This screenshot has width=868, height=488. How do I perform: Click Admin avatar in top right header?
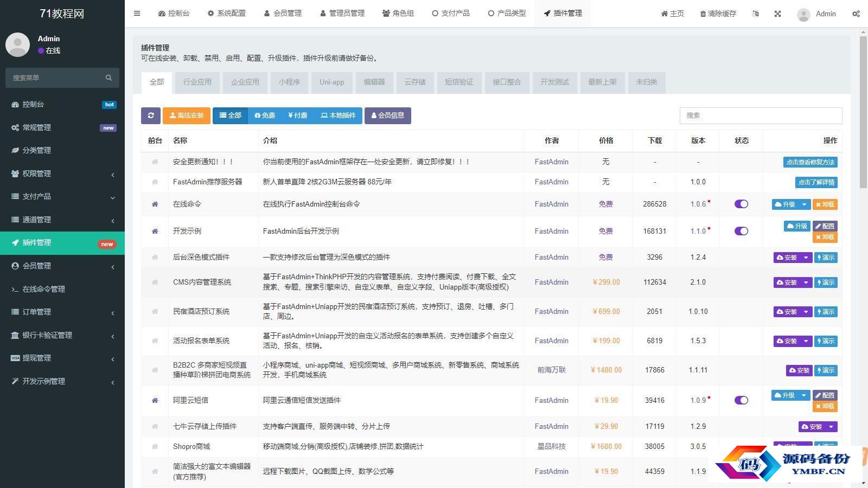click(x=803, y=14)
